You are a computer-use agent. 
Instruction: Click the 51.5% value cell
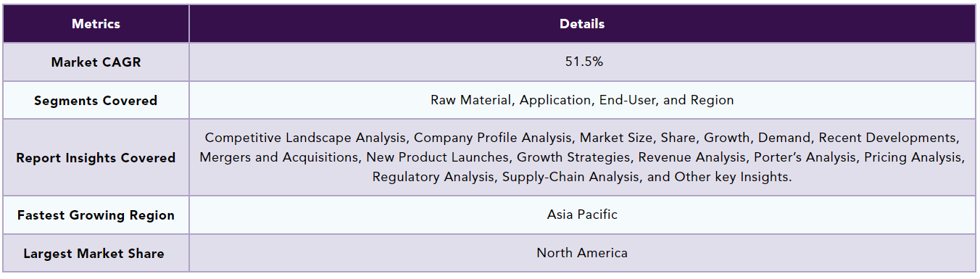coord(584,62)
